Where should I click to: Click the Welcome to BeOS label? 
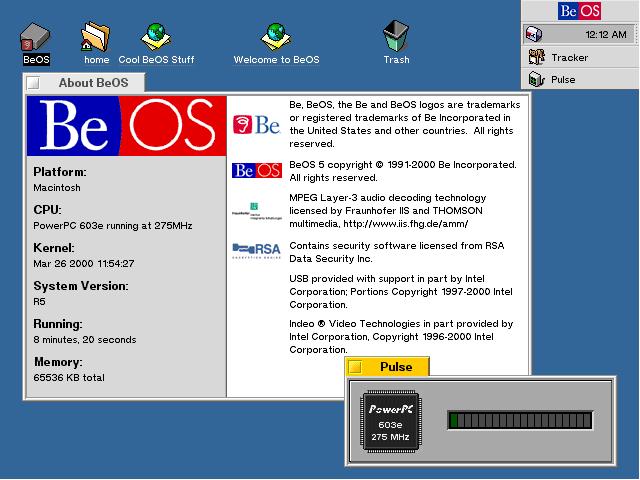click(276, 60)
